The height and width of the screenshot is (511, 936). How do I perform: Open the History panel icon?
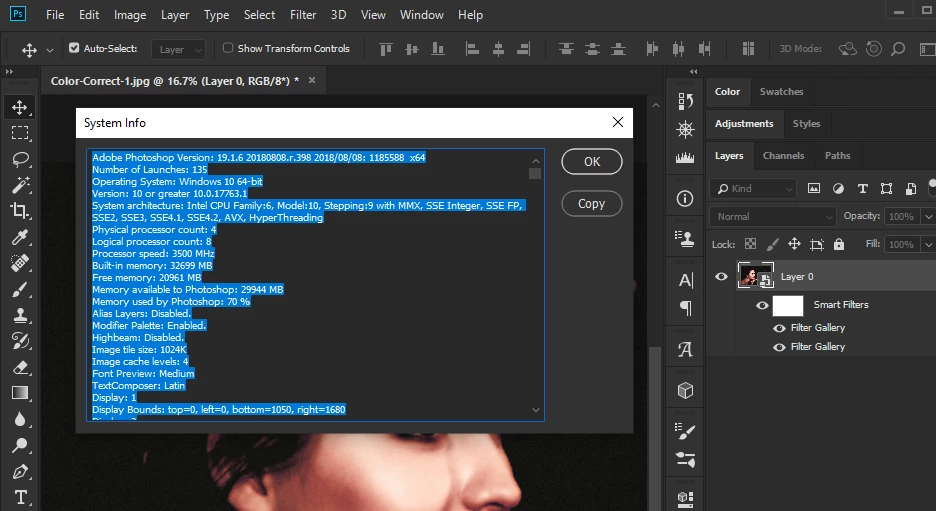685,101
